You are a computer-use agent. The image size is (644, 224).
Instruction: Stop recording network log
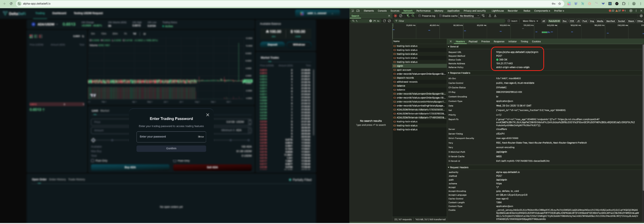point(395,16)
